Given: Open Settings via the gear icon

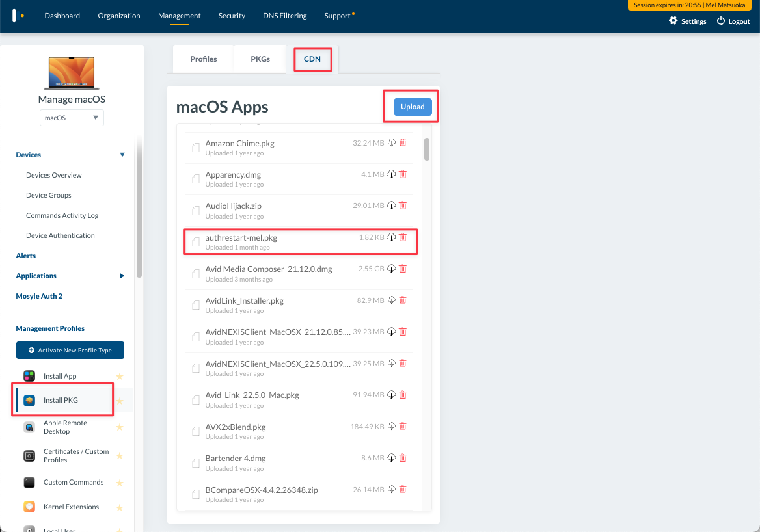Looking at the screenshot, I should [x=673, y=21].
